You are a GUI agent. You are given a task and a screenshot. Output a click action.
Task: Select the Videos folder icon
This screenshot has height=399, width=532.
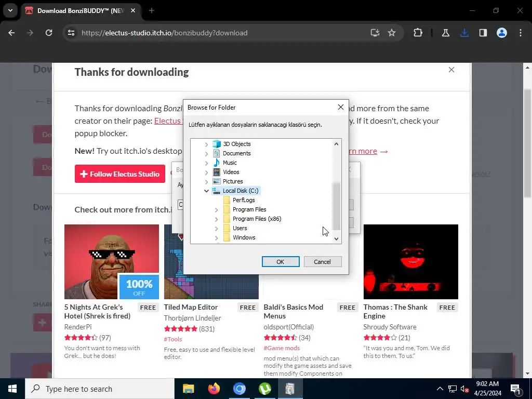(x=217, y=172)
